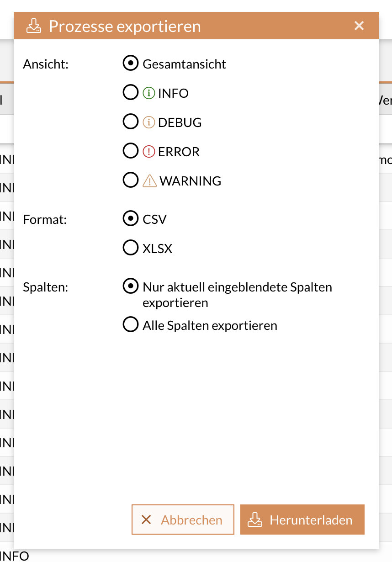Click the export icon in the dialog title bar
The height and width of the screenshot is (562, 392).
pos(33,26)
